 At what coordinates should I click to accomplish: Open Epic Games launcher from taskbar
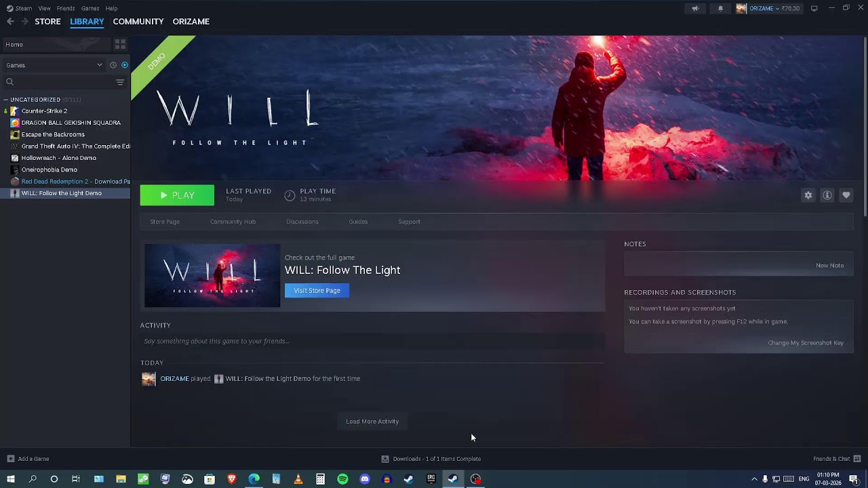431,479
